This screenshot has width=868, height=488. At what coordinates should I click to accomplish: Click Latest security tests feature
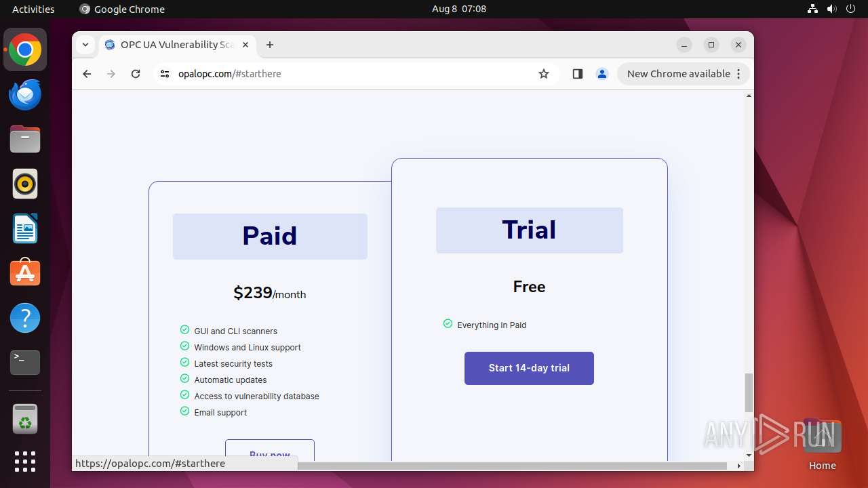[233, 364]
